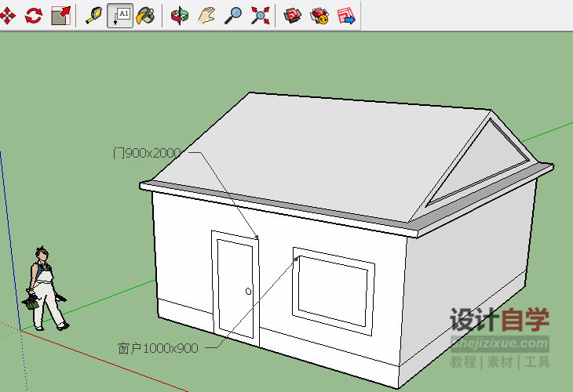
Task: Select the Pan hand tool
Action: [206, 16]
